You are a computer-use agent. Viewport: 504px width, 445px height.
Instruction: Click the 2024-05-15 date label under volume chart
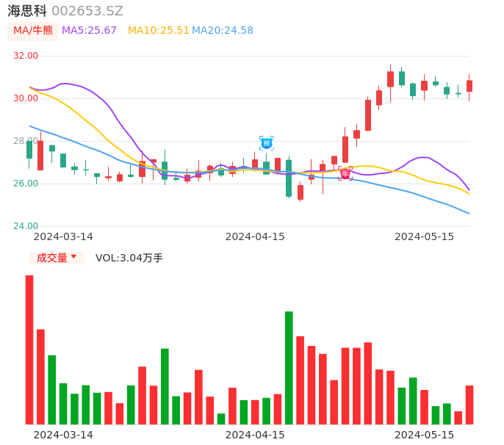(x=424, y=435)
